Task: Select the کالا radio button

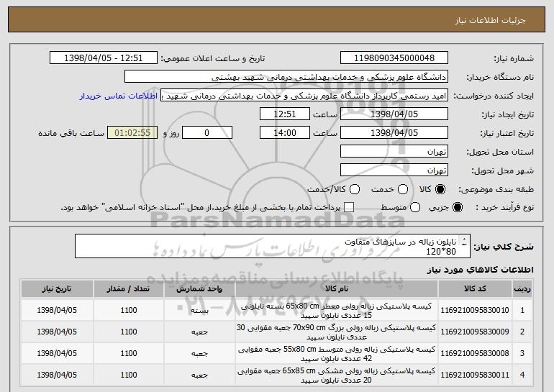Action: pyautogui.click(x=440, y=190)
